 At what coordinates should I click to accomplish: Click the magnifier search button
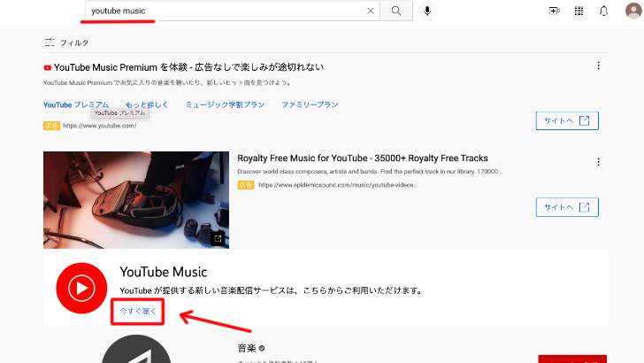(396, 11)
